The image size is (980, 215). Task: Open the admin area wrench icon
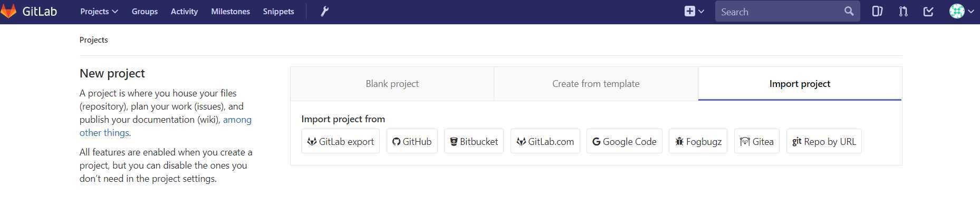click(x=324, y=12)
